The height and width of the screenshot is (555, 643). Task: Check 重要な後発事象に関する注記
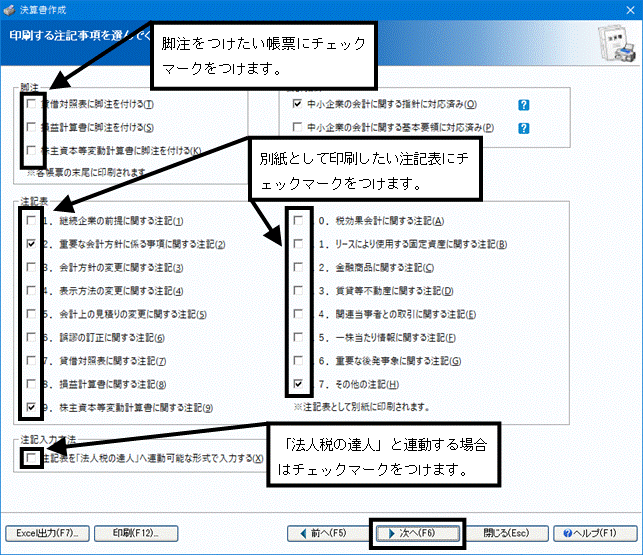[x=298, y=361]
